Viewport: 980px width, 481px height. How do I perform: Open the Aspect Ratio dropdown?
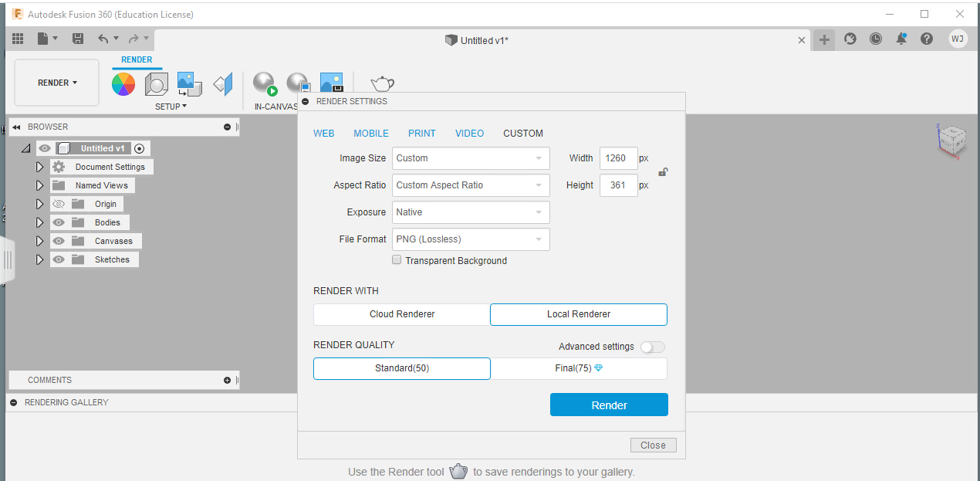[x=471, y=185]
